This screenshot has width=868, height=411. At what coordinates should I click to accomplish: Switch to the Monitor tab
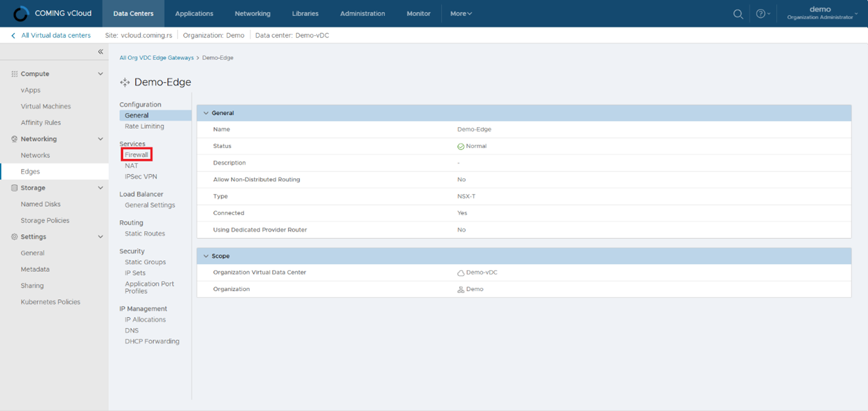tap(418, 13)
